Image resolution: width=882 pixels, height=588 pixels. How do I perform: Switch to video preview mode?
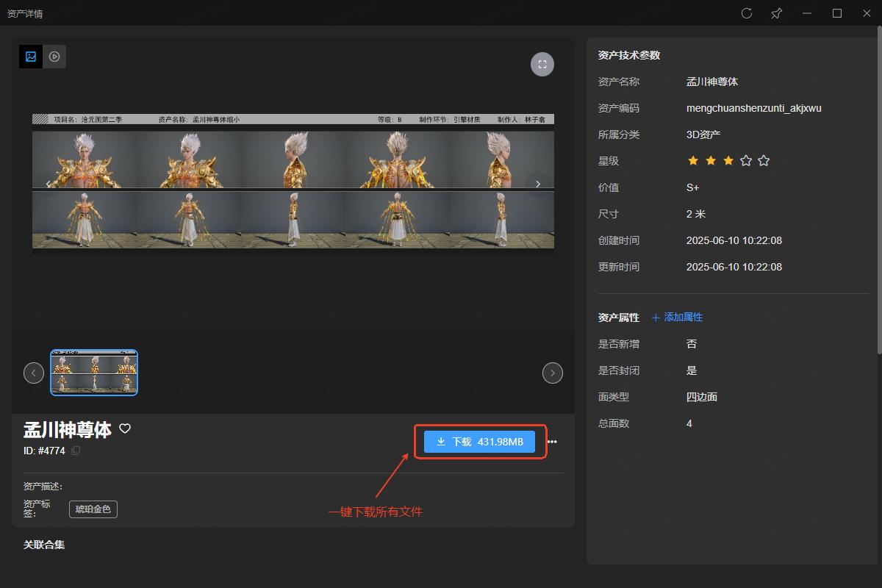coord(54,57)
